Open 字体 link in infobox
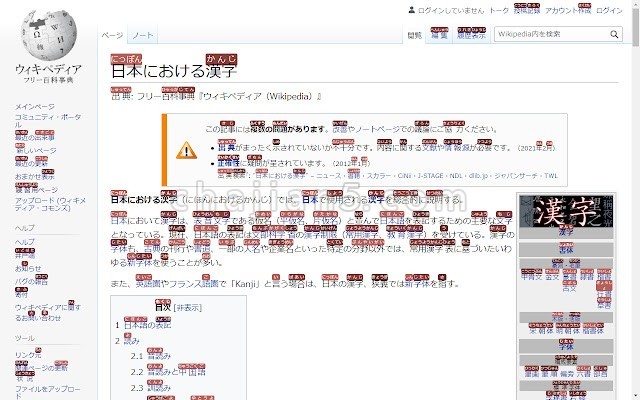The image size is (640, 400). click(566, 346)
